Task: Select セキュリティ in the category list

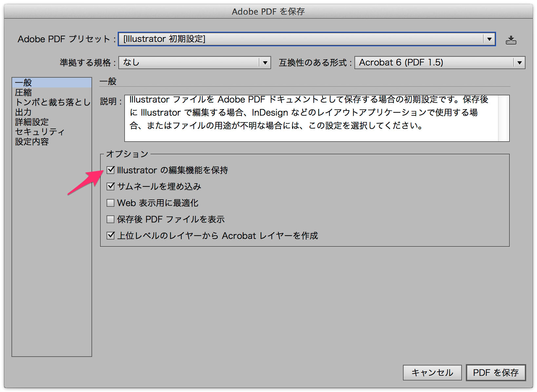Action: pos(51,132)
